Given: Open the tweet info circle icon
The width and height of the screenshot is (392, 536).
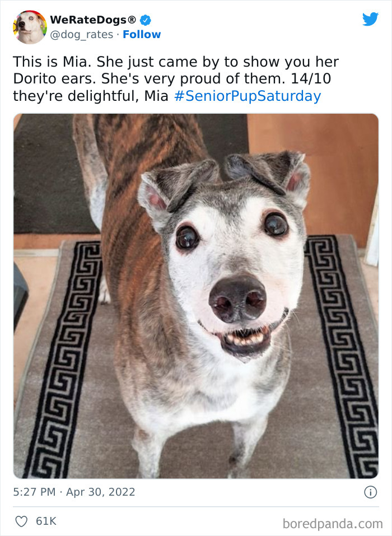Looking at the screenshot, I should [371, 492].
